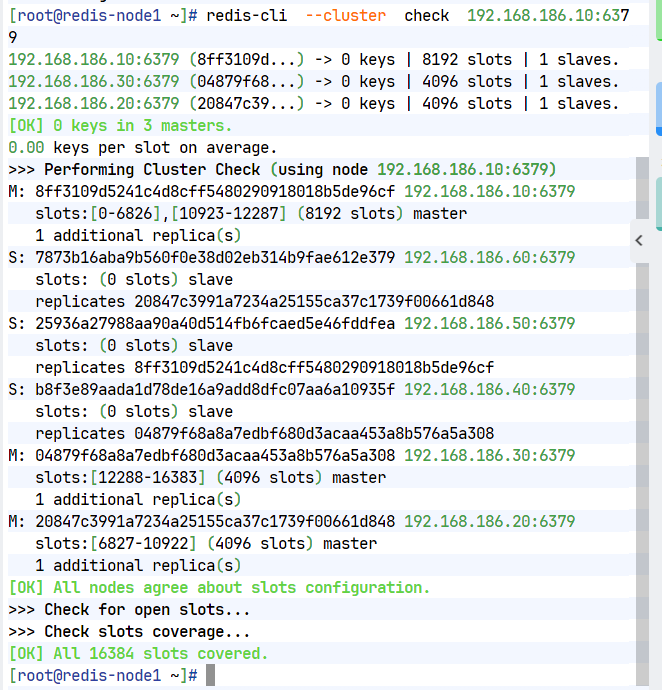662x690 pixels.
Task: Click '>>> Check slots coverage...' line
Action: coord(129,632)
